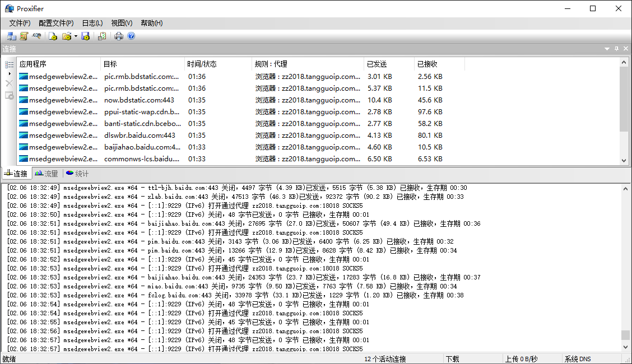Open the 配置文件(P) menu
Viewport: 632px width, 364px height.
(x=56, y=23)
